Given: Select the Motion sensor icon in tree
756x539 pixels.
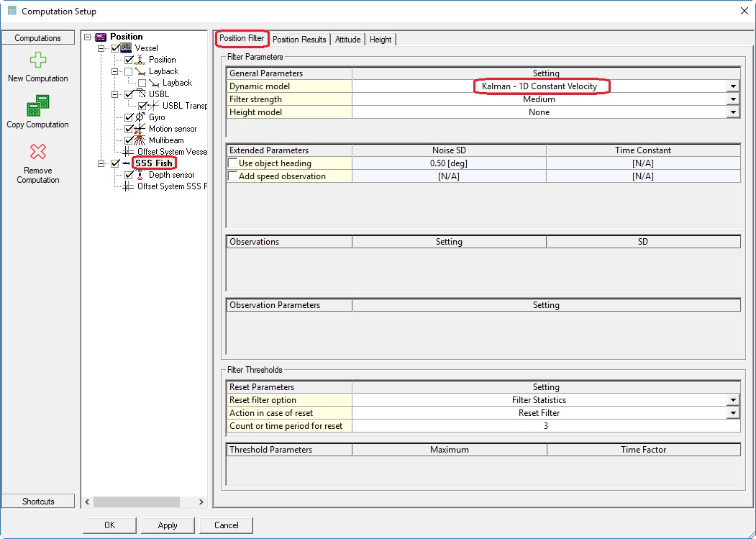Looking at the screenshot, I should click(x=140, y=129).
